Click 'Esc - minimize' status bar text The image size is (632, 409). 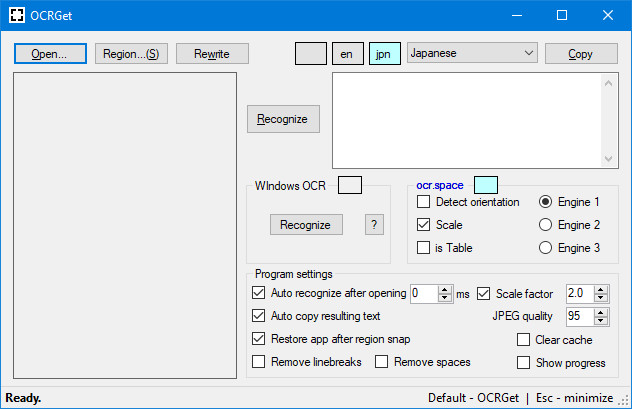pos(574,398)
